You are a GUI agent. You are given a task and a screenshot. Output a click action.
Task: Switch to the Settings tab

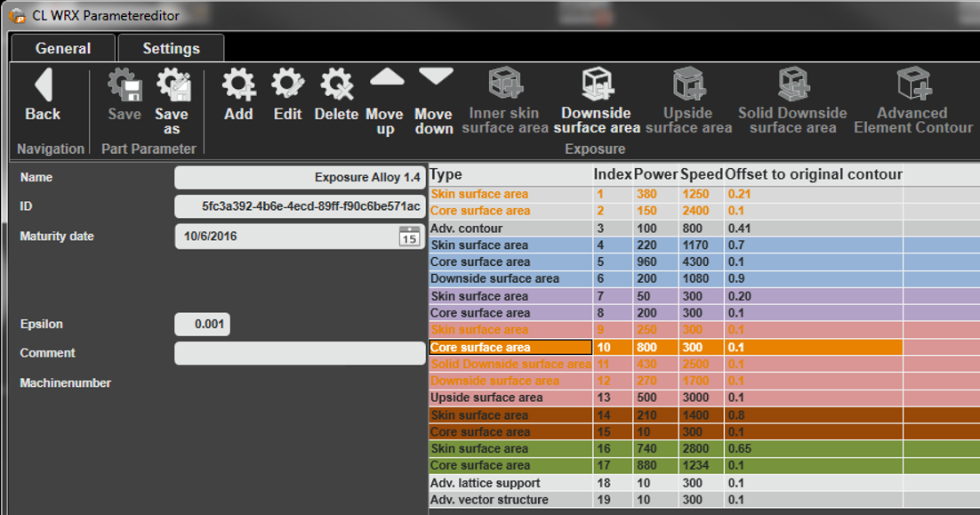(171, 48)
